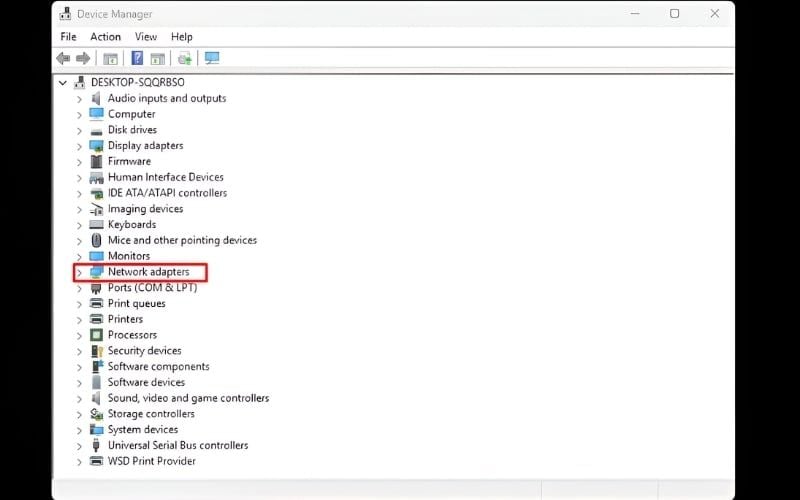
Task: Expand Audio inputs and outputs chevron
Action: (x=79, y=99)
